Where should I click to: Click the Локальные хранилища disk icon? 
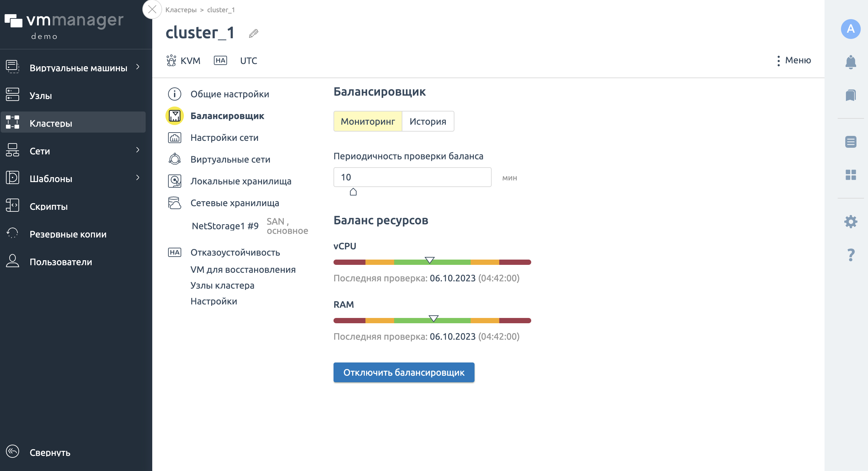(175, 181)
